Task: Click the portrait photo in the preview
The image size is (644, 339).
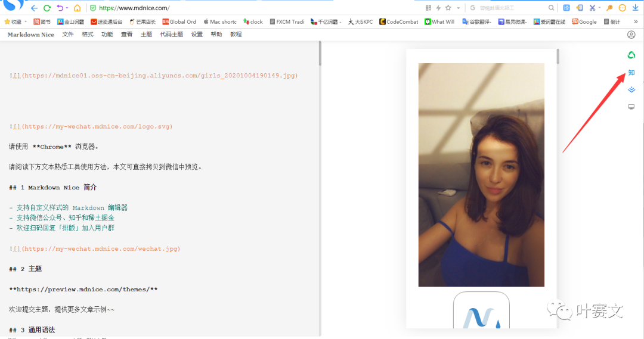Action: tap(481, 175)
